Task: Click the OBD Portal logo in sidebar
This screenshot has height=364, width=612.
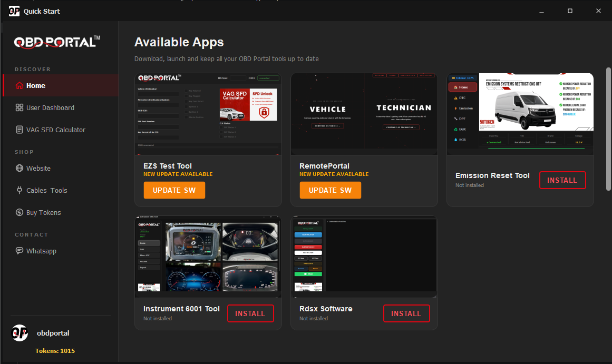Action: click(x=57, y=42)
